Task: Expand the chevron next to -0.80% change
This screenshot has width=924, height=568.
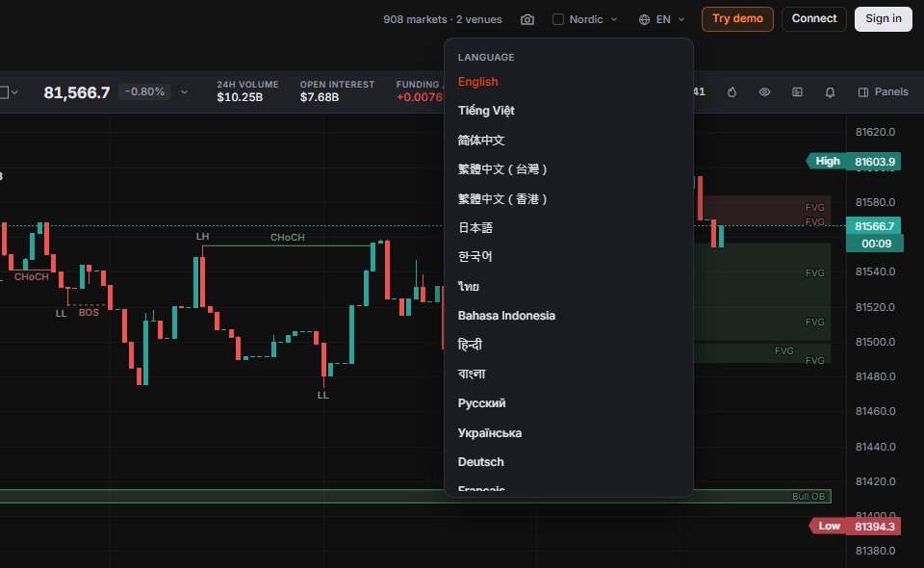Action: (x=185, y=91)
